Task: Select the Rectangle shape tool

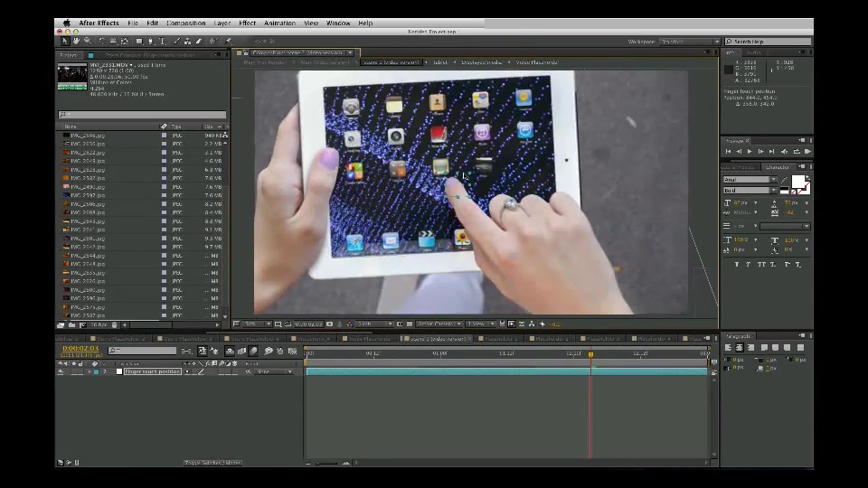Action: [x=139, y=42]
